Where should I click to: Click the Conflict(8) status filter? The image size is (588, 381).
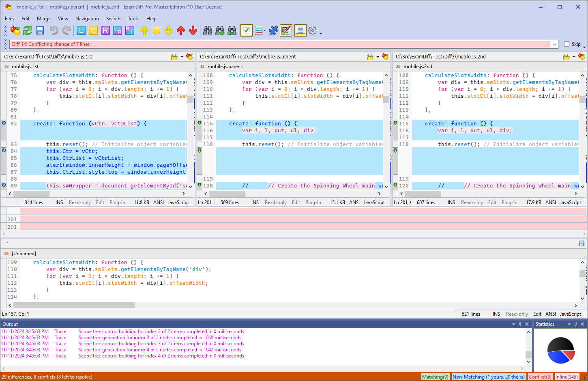pyautogui.click(x=540, y=377)
